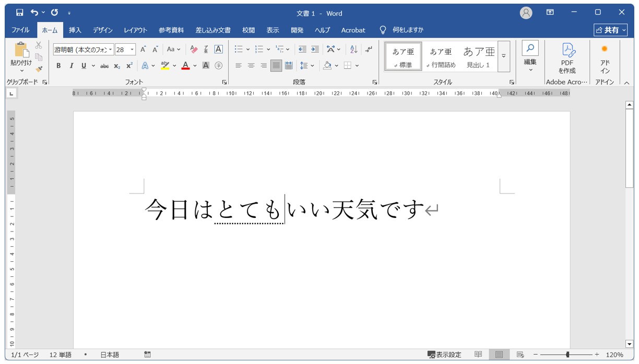Click the enclosed character border icon
This screenshot has width=639, height=364.
tap(219, 50)
